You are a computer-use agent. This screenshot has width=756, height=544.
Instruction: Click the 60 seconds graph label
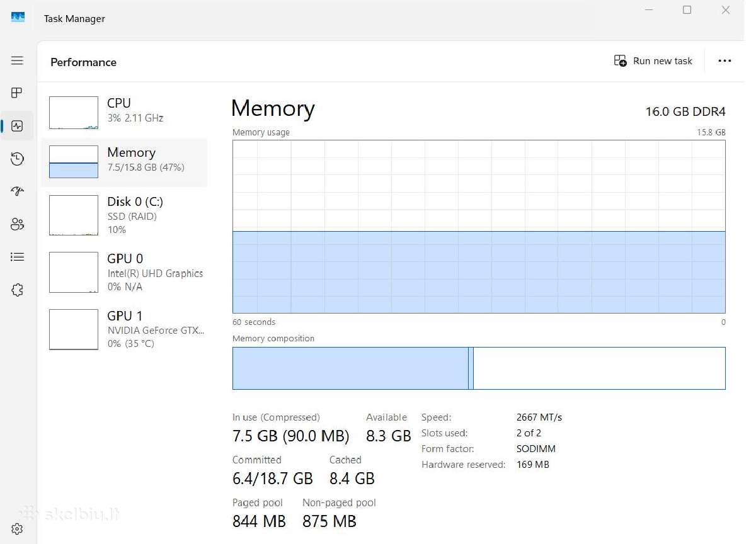point(254,322)
